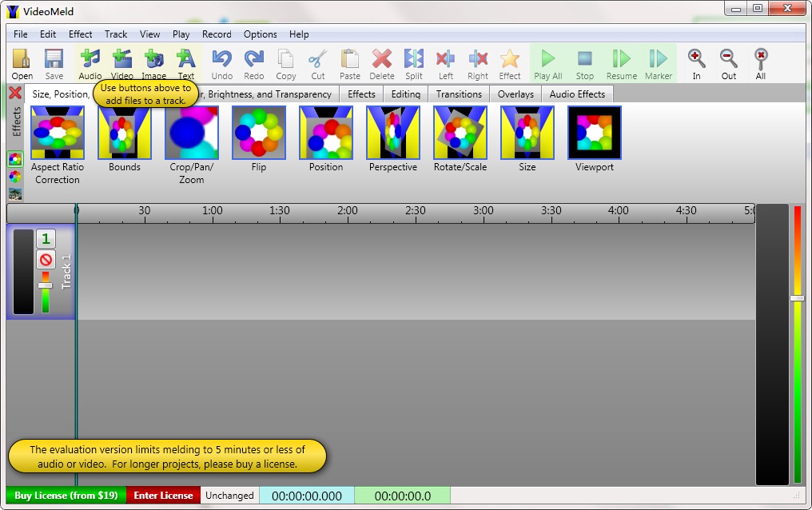This screenshot has width=812, height=510.
Task: Click the 1:00 mark on timeline ruler
Action: click(x=213, y=213)
